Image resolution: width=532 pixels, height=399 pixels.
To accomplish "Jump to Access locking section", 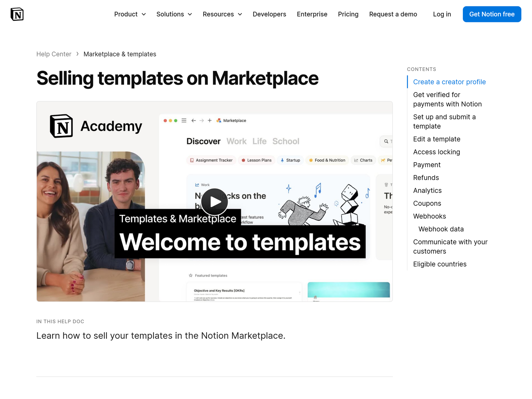I will coord(437,152).
